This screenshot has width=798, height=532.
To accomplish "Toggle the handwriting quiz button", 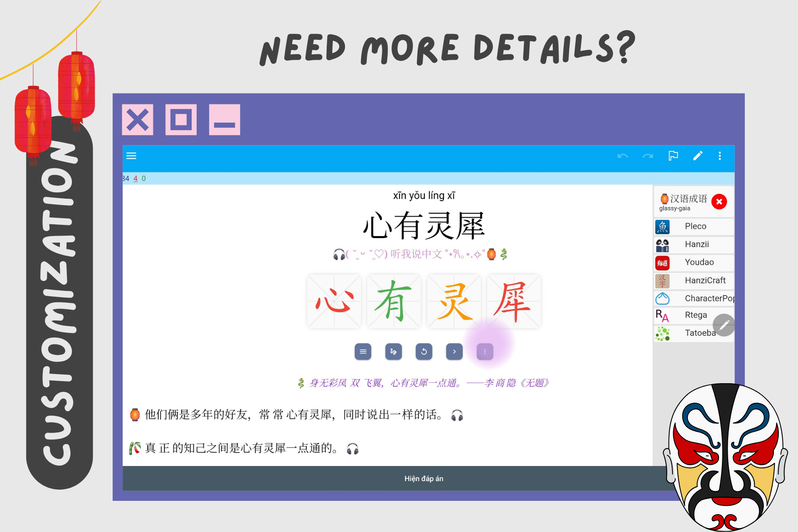I will tap(393, 352).
